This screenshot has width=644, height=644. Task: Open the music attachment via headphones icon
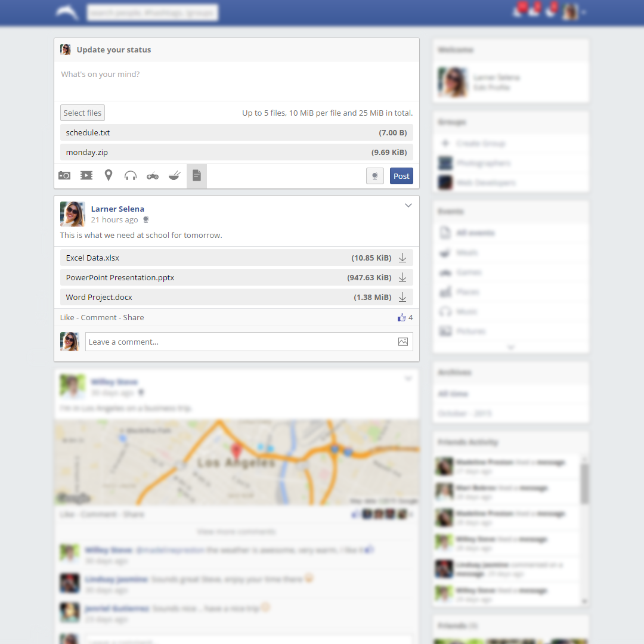pos(130,175)
